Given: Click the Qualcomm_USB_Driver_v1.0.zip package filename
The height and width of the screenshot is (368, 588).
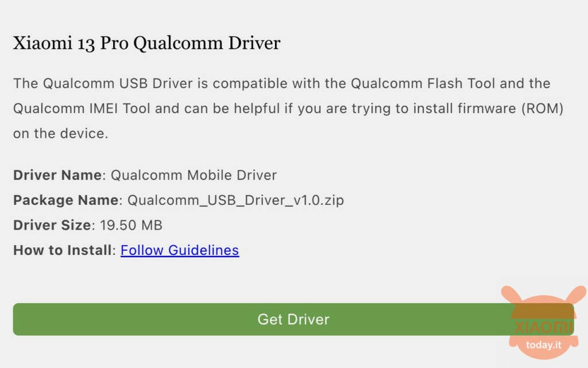Looking at the screenshot, I should pyautogui.click(x=235, y=200).
